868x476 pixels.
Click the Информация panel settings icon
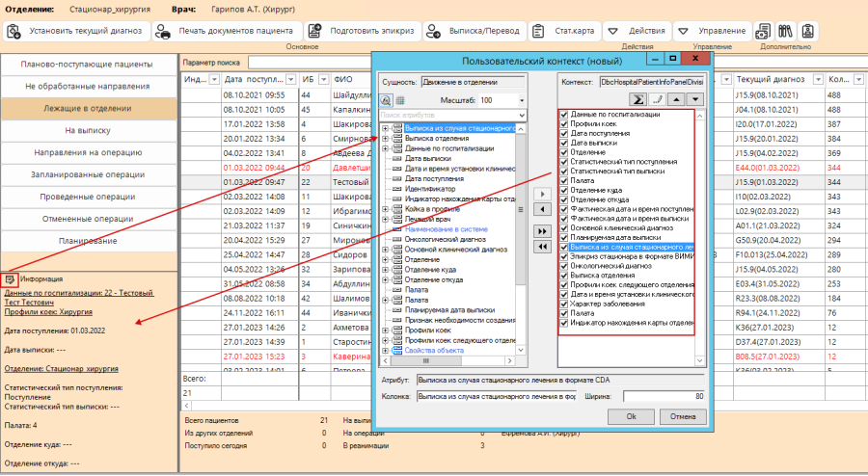[10, 279]
